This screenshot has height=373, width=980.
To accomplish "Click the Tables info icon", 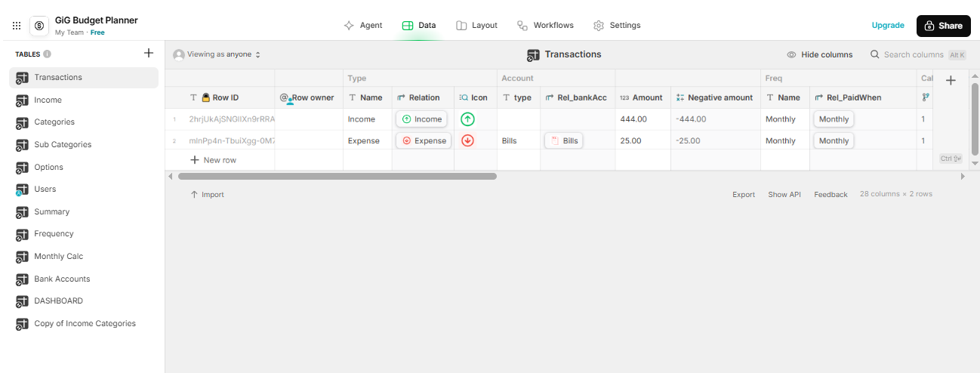I will [47, 54].
